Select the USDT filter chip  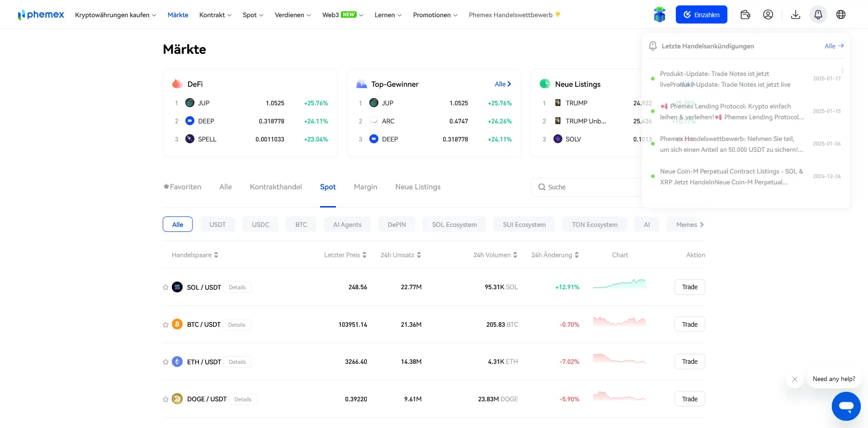tap(217, 225)
